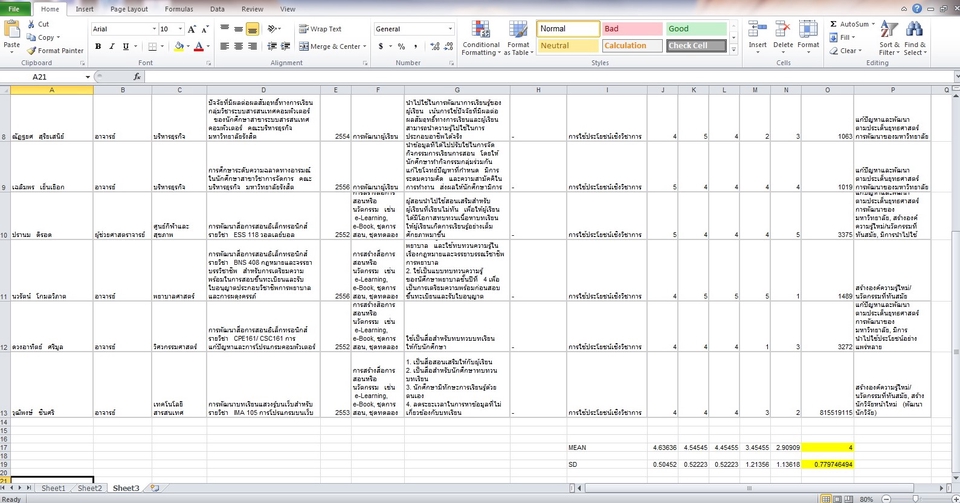Viewport: 960px width, 503px height.
Task: Open Conditional Formatting menu
Action: pyautogui.click(x=481, y=38)
